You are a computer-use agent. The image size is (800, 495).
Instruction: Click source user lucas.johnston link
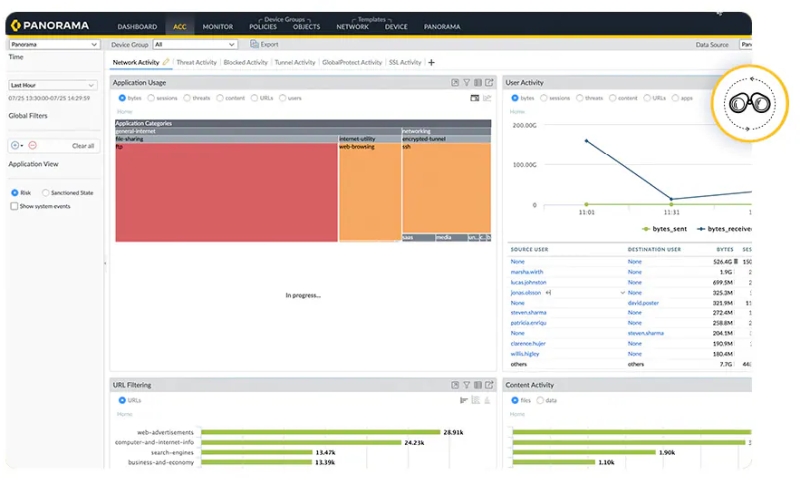pos(529,283)
